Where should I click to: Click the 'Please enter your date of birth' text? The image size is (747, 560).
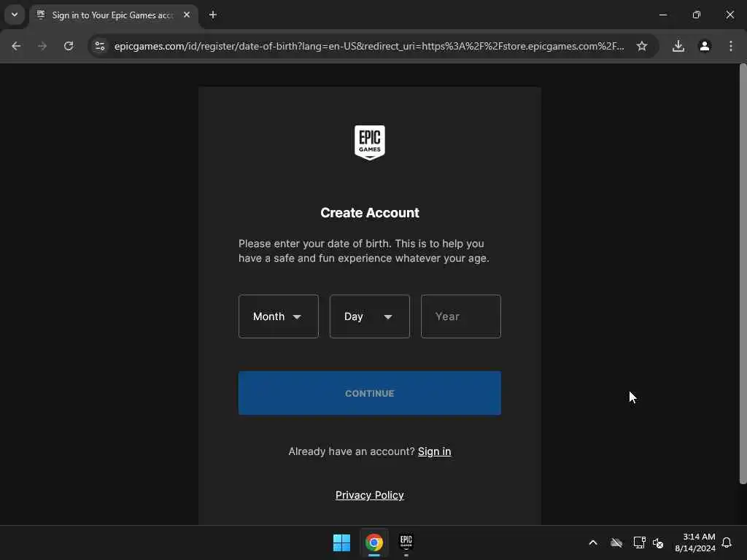[x=363, y=251]
